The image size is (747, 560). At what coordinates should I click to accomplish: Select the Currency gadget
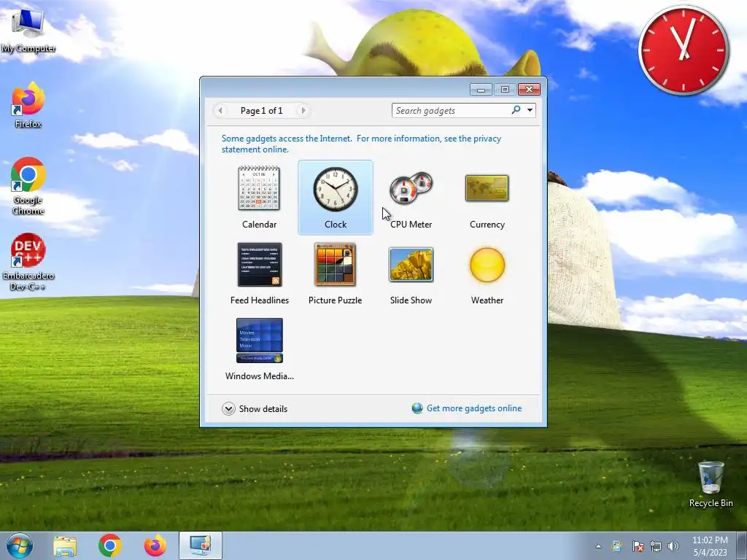click(487, 198)
